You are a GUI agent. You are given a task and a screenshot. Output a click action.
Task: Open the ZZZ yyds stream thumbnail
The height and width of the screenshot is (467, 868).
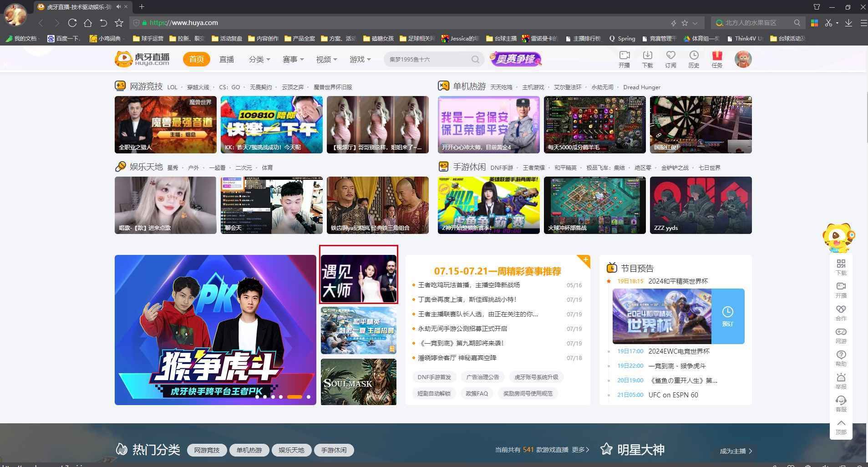(701, 205)
